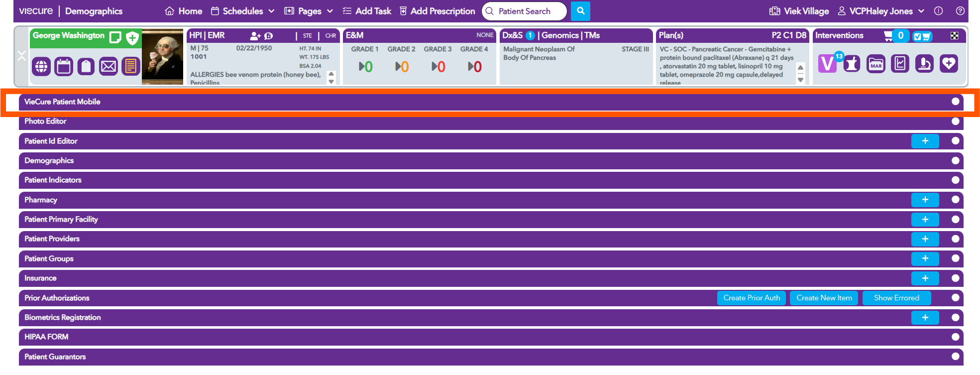
Task: Click Create New Item button
Action: click(824, 298)
